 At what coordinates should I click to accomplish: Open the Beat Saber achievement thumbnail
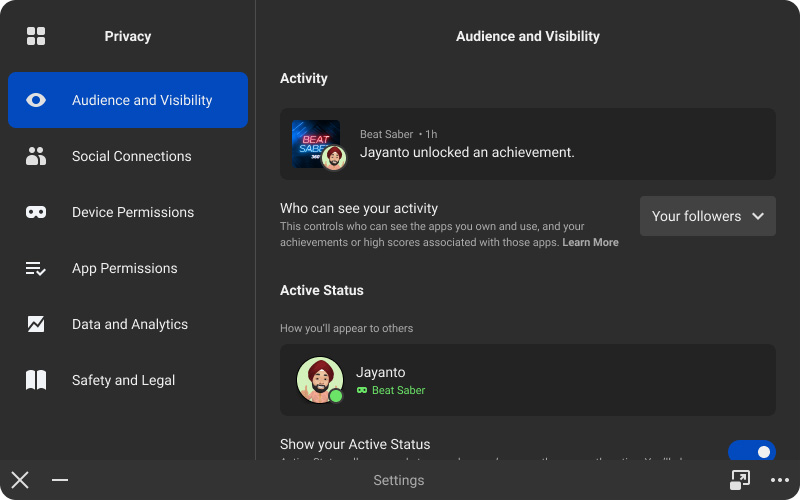point(316,144)
